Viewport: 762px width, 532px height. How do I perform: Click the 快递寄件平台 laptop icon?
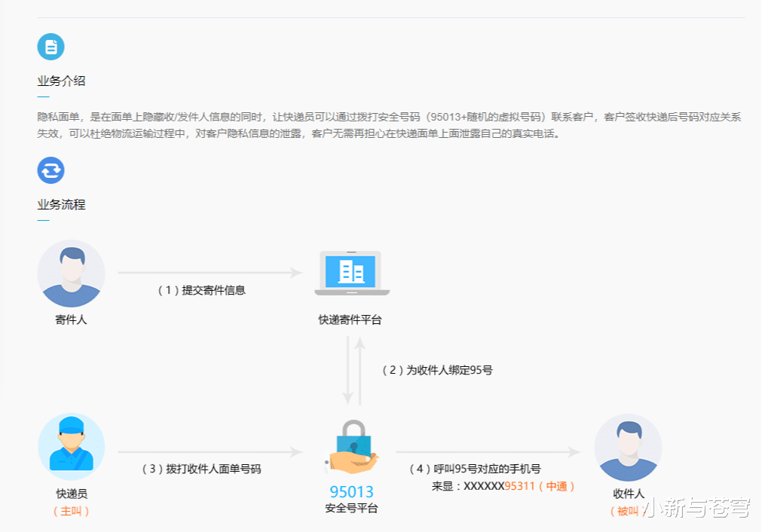pos(352,273)
